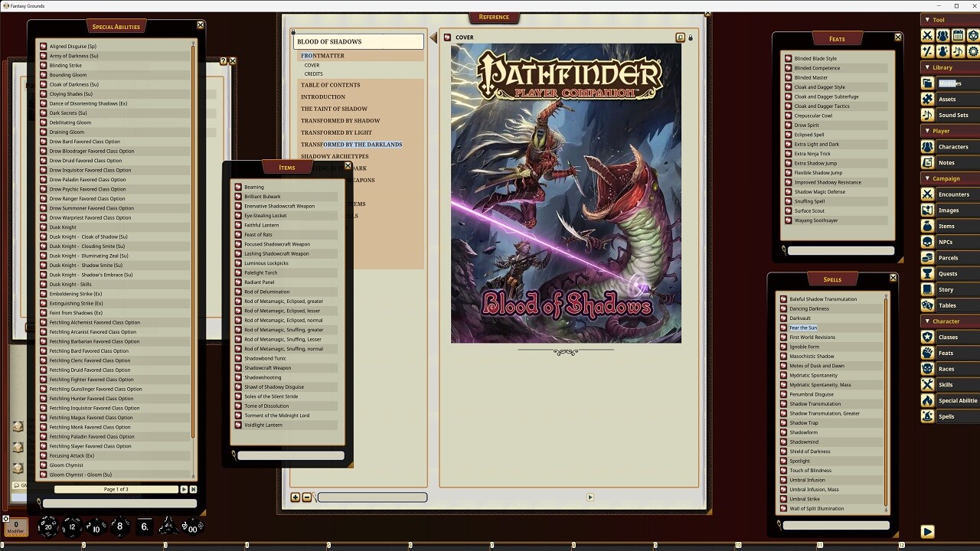Click the search field below the Spells list
The height and width of the screenshot is (551, 980).
pos(835,525)
